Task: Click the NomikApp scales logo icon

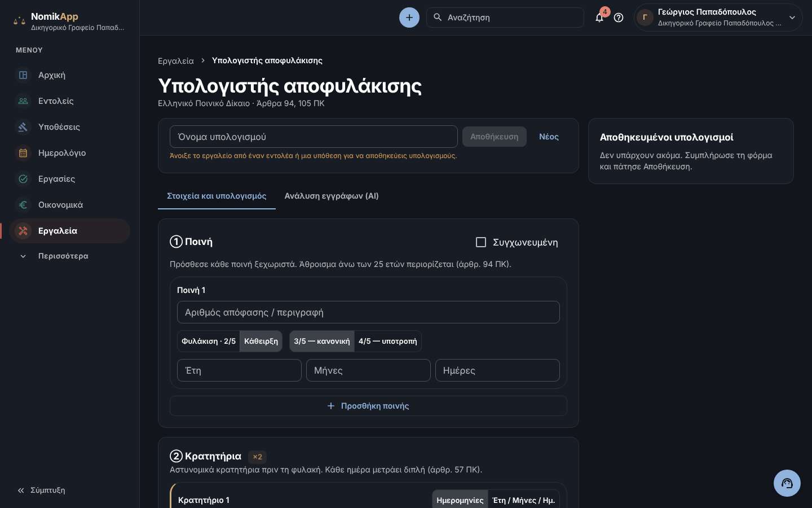Action: [x=19, y=21]
